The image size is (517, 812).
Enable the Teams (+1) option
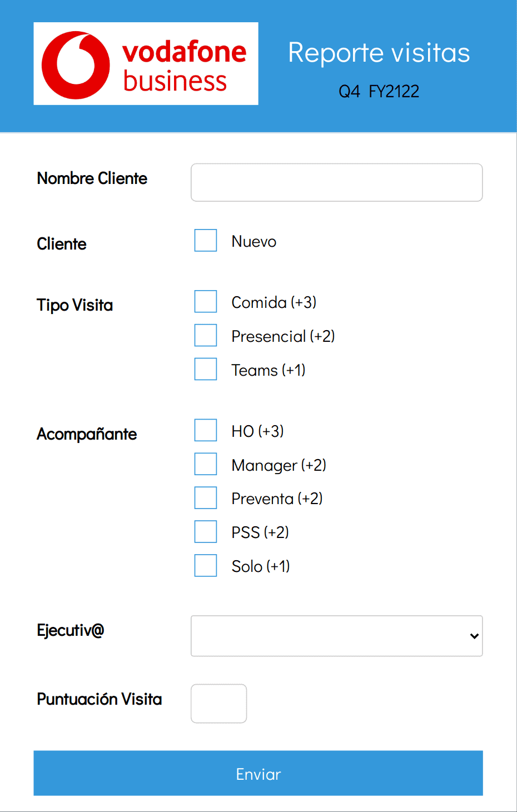click(206, 369)
